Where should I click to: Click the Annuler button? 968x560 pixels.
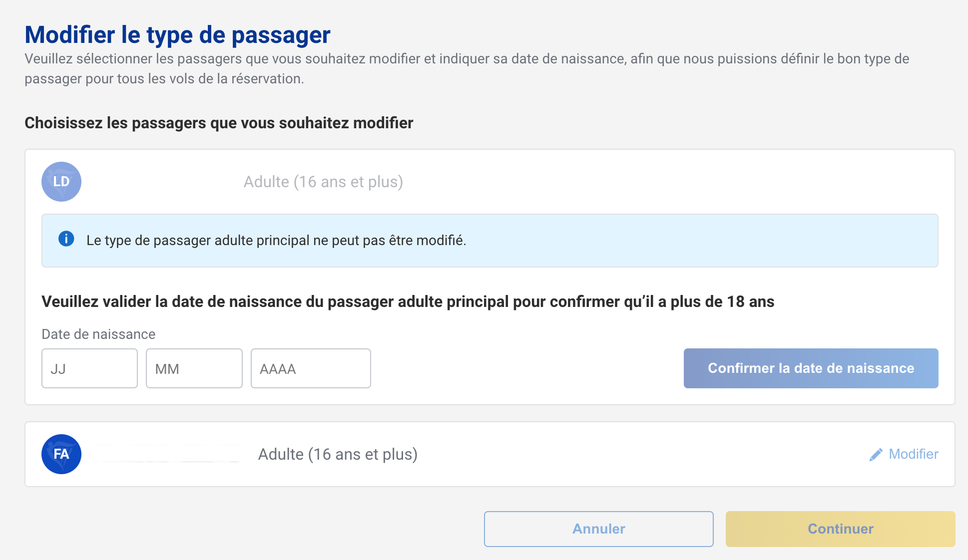coord(598,529)
